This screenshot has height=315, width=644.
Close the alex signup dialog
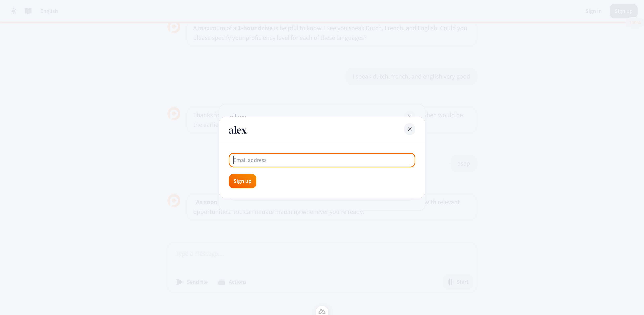pyautogui.click(x=410, y=129)
